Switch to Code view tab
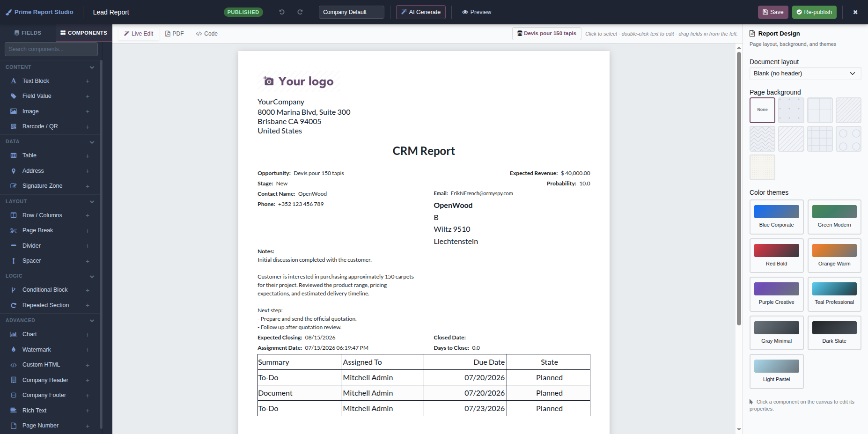868x434 pixels. tap(206, 34)
